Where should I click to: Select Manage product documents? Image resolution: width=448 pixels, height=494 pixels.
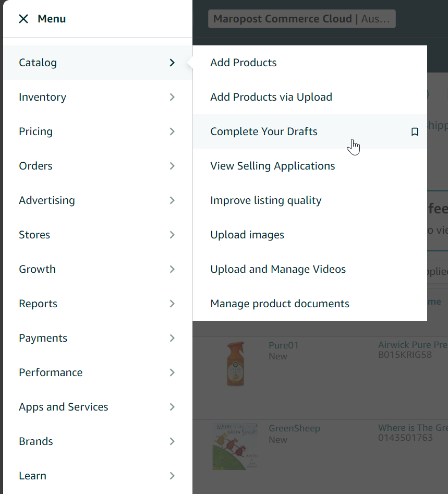coord(310,304)
